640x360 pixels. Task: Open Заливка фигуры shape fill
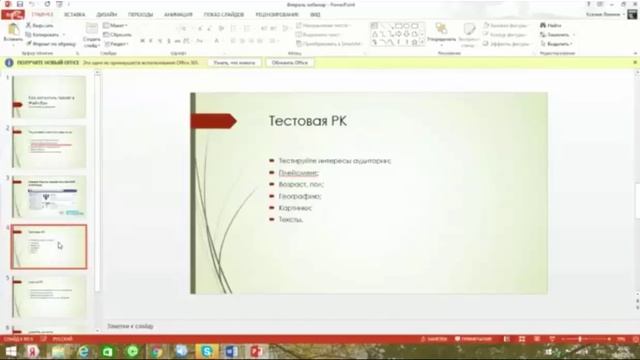506,25
